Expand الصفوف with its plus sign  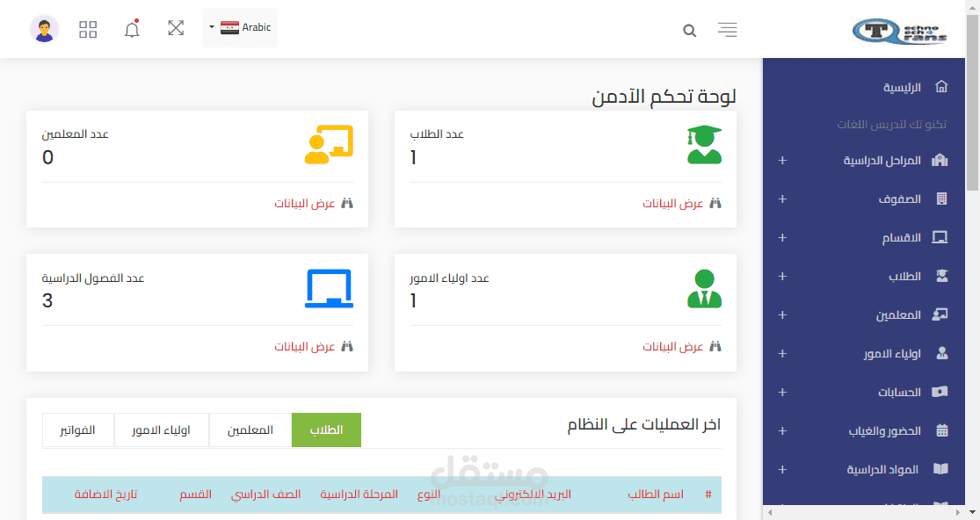point(782,199)
